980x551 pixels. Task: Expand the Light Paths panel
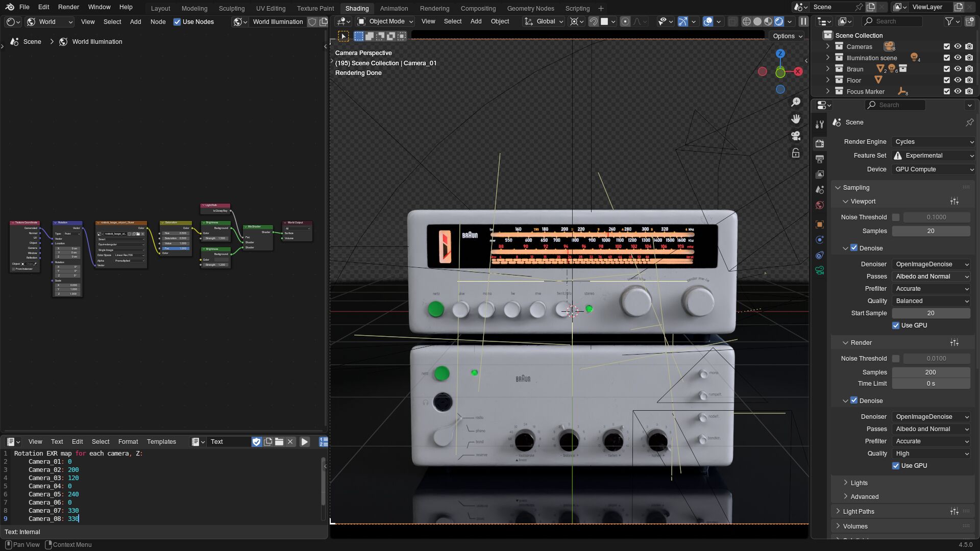[859, 512]
